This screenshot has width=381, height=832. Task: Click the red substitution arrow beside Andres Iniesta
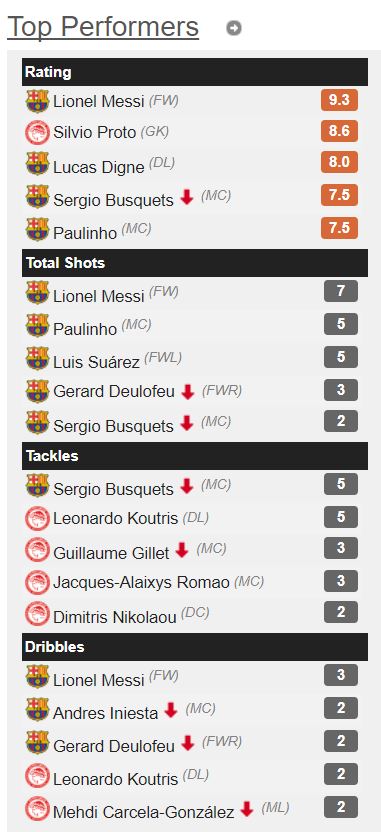(171, 710)
